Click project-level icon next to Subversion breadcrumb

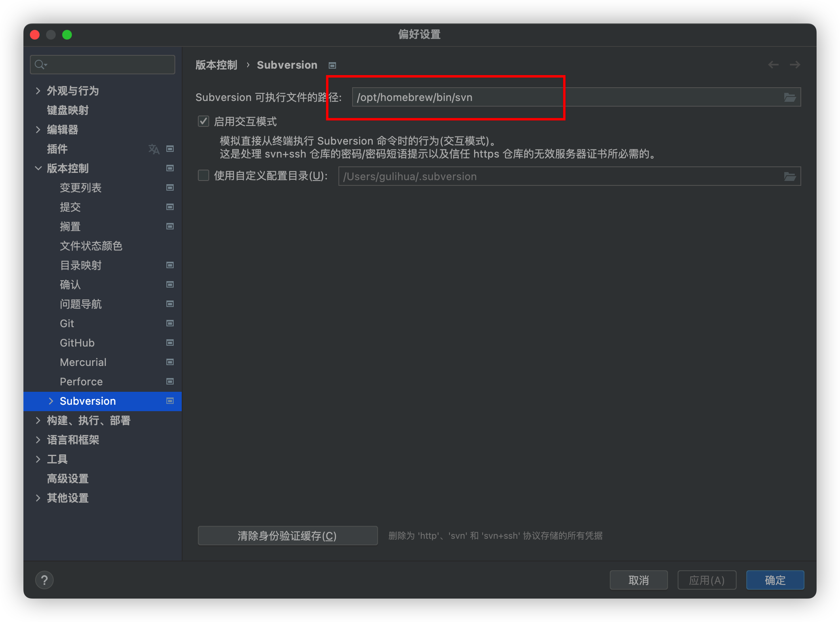click(x=332, y=65)
